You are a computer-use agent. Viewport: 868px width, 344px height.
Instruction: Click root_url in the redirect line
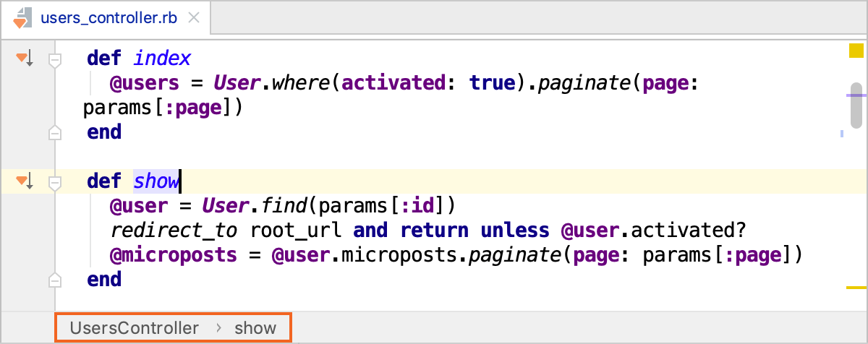coord(297,231)
